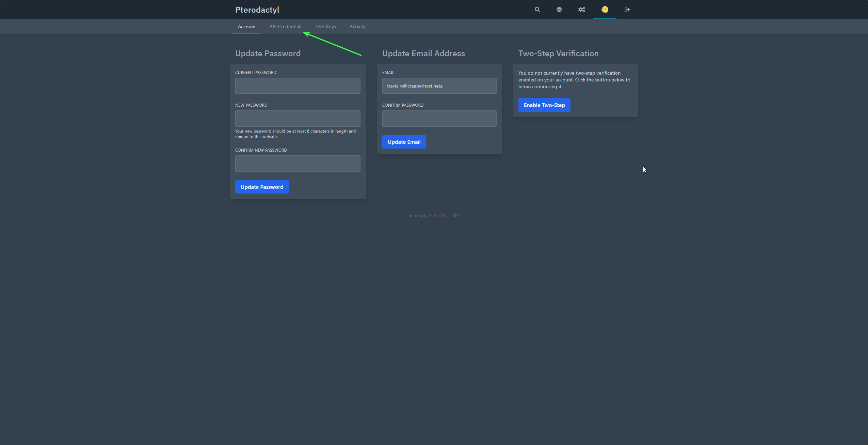Click the NEW PASSWORD label
The width and height of the screenshot is (868, 445).
pyautogui.click(x=251, y=105)
